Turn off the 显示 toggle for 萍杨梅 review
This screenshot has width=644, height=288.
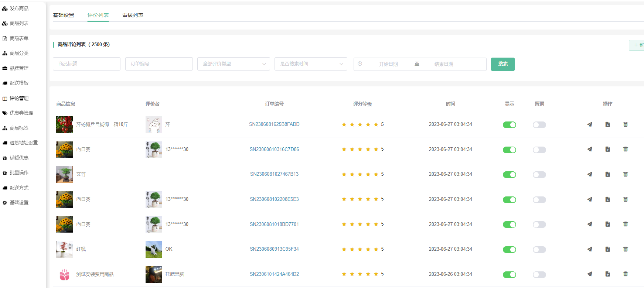tap(509, 125)
